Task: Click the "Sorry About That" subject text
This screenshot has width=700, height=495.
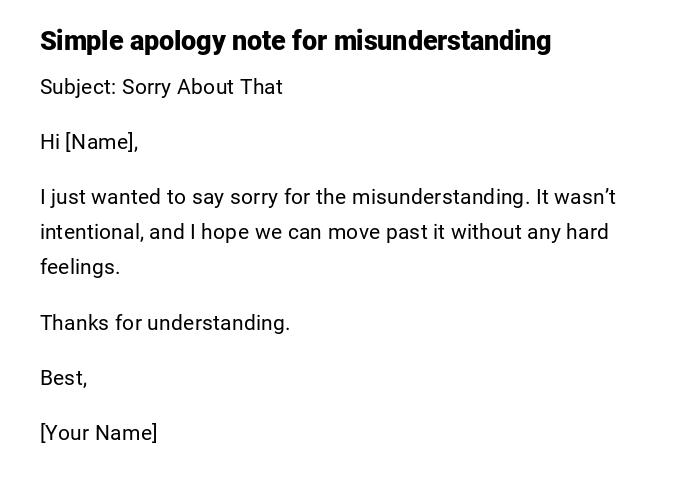Action: (203, 87)
